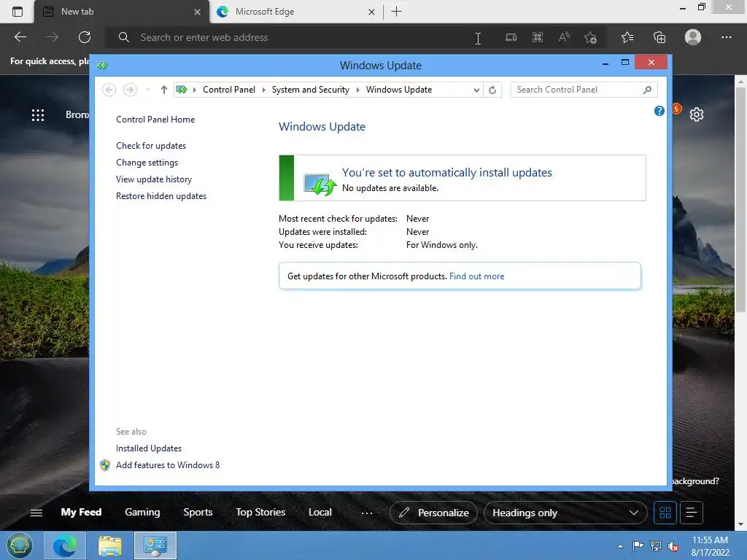Switch feed to grid layout view
This screenshot has width=747, height=560.
665,513
